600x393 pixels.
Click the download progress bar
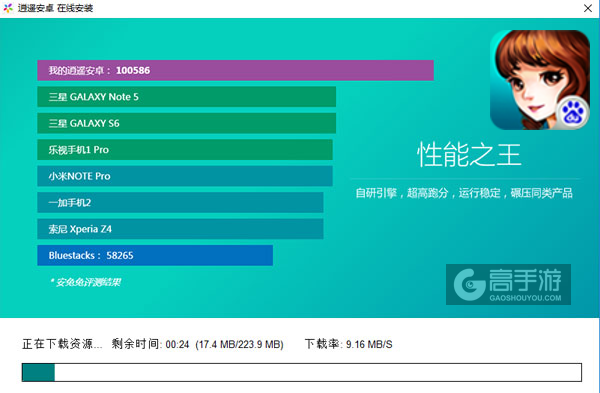[x=302, y=372]
